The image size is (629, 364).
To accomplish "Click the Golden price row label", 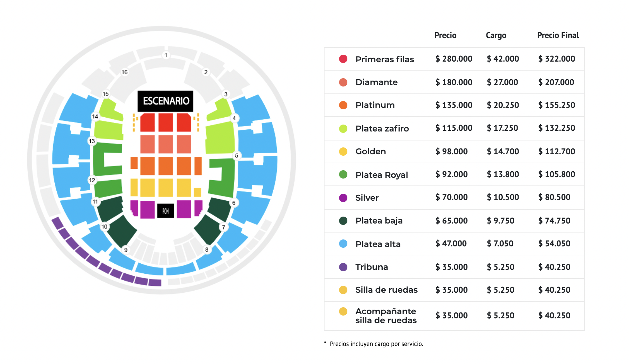I will 371,152.
